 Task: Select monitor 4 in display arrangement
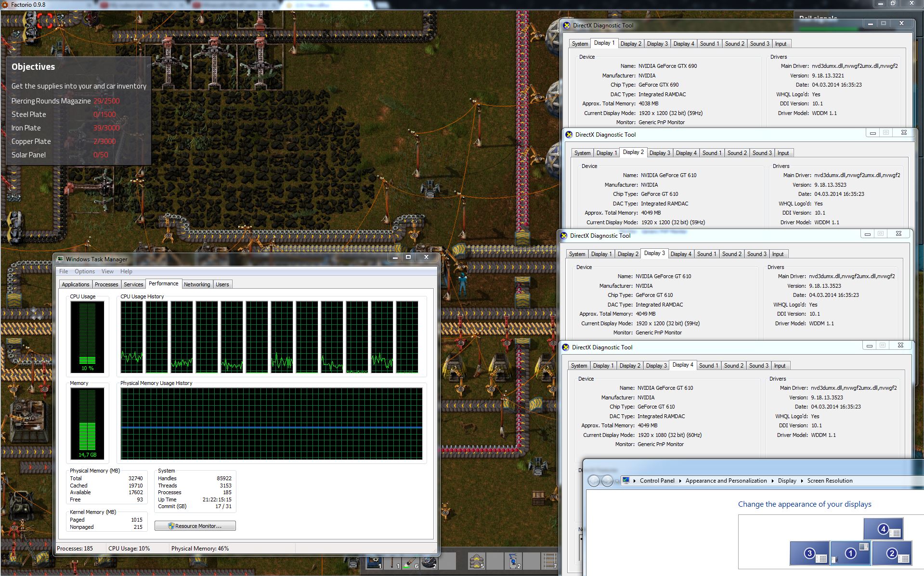[x=883, y=529]
